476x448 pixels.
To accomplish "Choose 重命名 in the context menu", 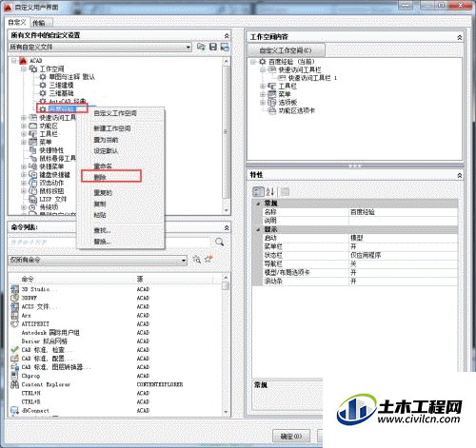I will coord(103,166).
